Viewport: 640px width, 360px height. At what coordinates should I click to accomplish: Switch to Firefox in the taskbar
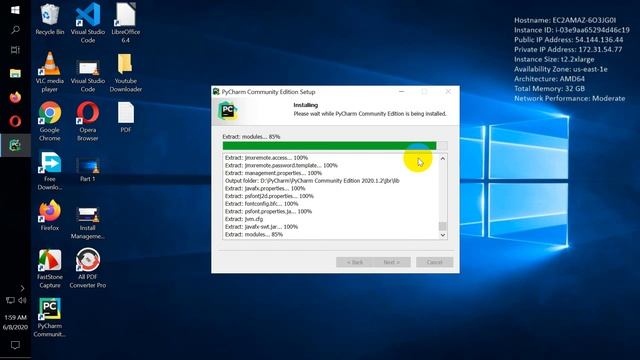pos(15,98)
